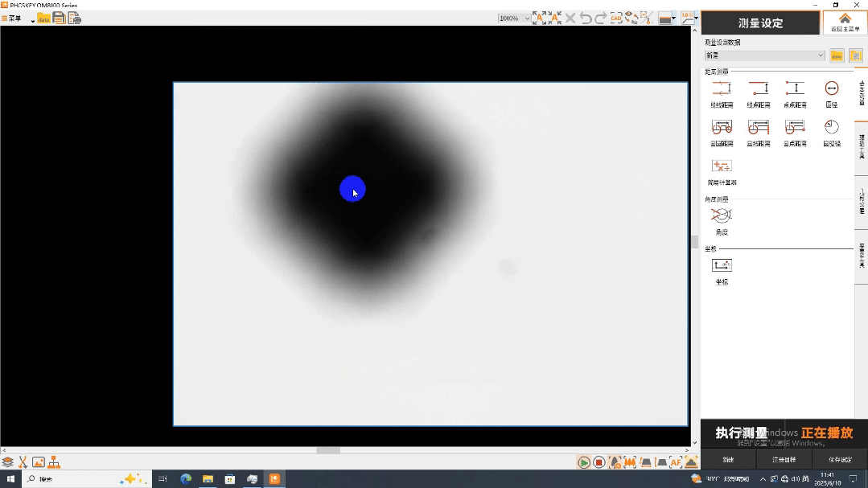The image size is (868, 488).
Task: Click the data folder icon beside the dropdown
Action: (837, 55)
